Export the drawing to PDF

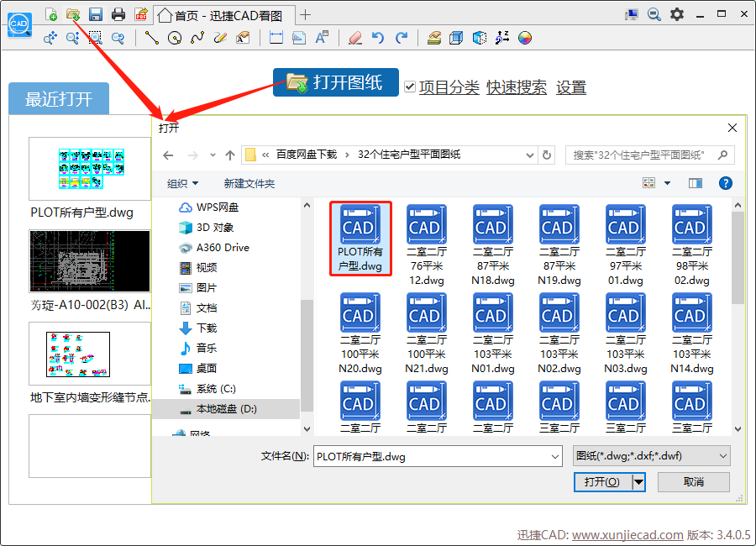point(141,15)
